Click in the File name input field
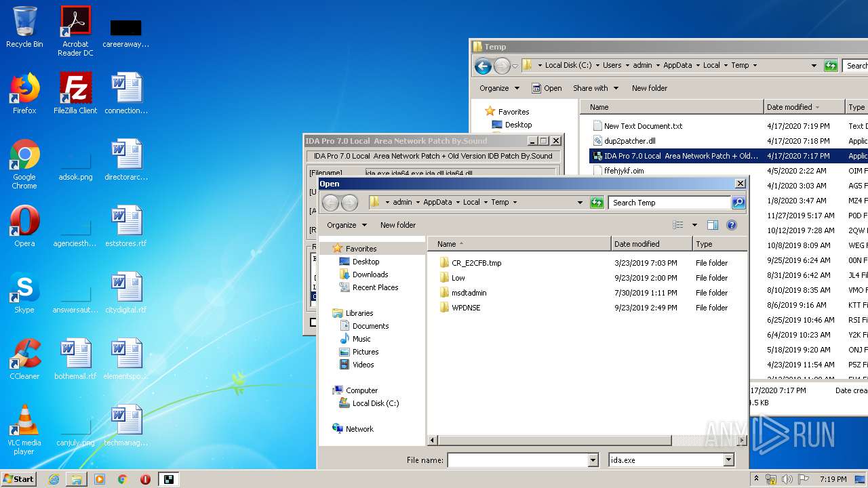Image resolution: width=868 pixels, height=488 pixels. pos(517,460)
